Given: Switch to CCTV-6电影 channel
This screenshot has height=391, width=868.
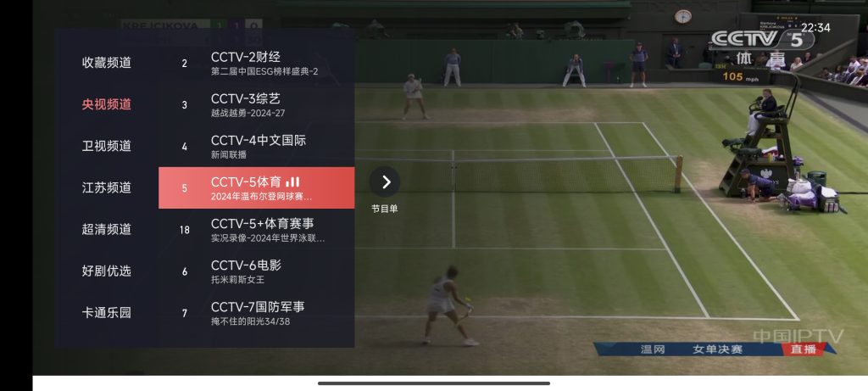Looking at the screenshot, I should click(x=256, y=271).
